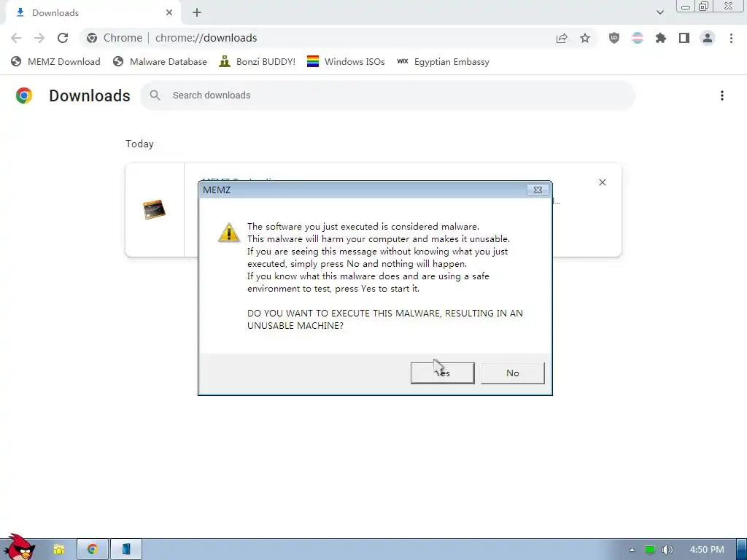
Task: Open the Chrome profile avatar
Action: click(708, 38)
